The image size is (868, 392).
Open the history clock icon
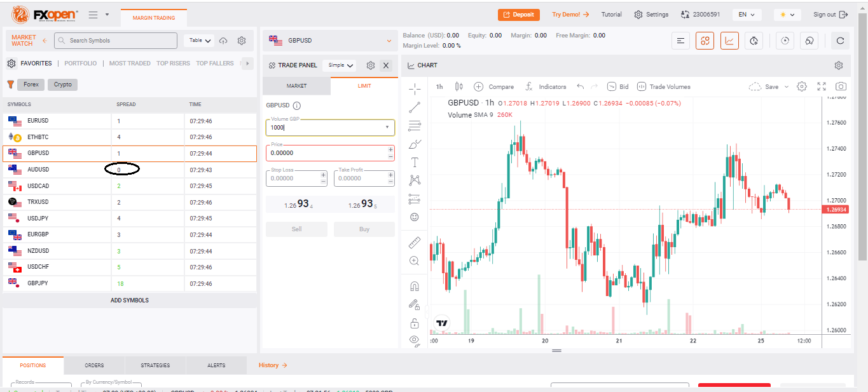pos(785,41)
